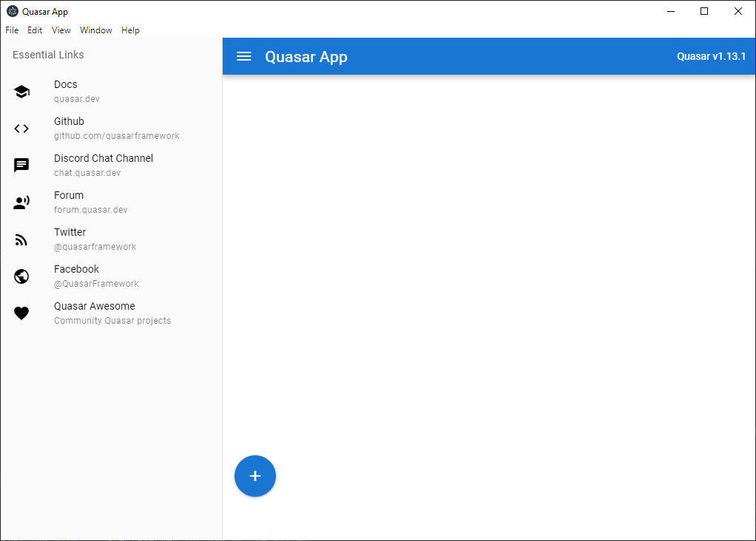Click the Quasar Awesome heart icon

[x=21, y=313]
